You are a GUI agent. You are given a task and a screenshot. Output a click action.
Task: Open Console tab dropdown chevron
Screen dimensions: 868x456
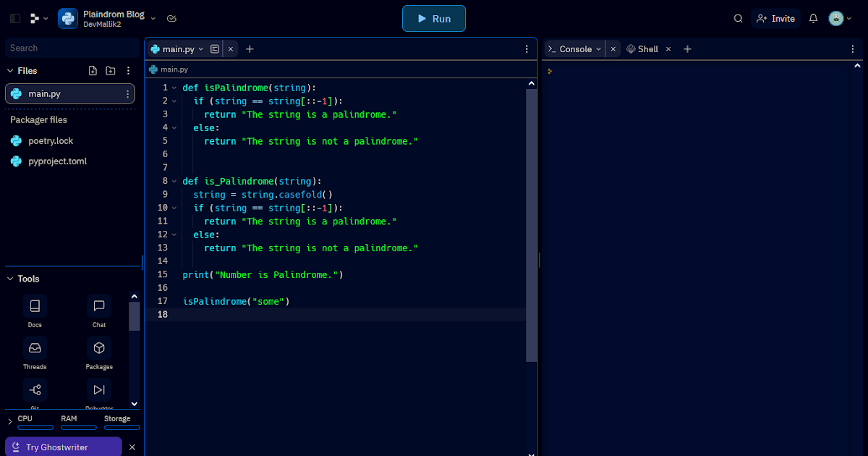[x=598, y=49]
